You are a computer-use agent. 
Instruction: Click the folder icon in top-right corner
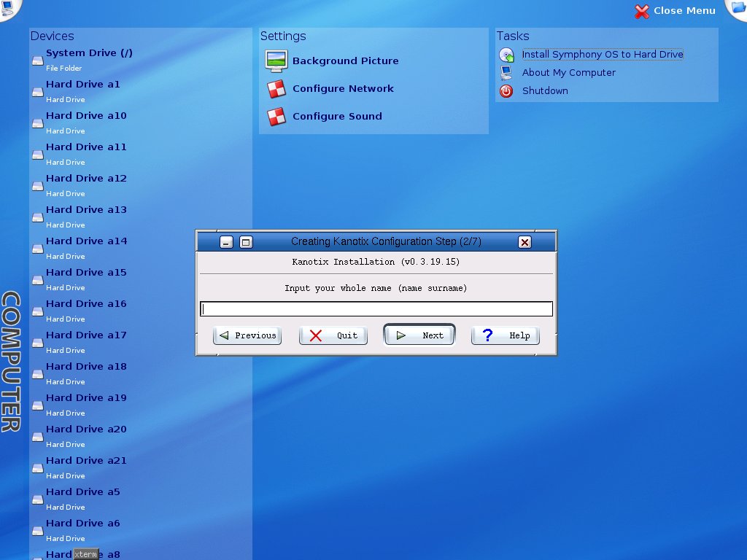[x=738, y=7]
